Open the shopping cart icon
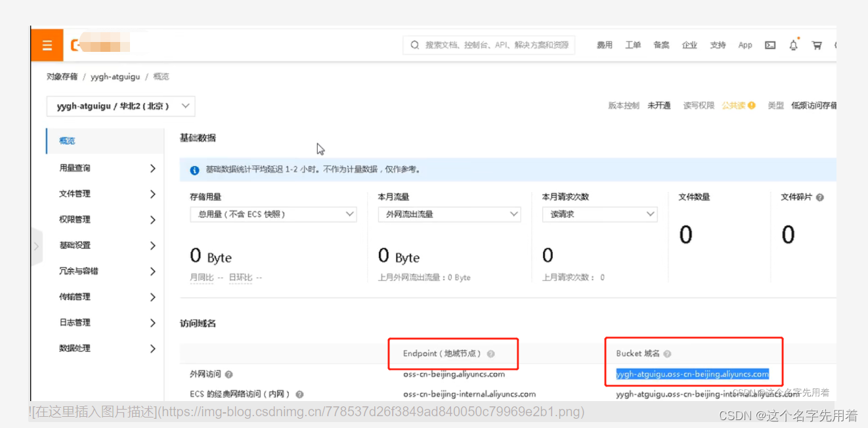Viewport: 868px width, 428px height. pos(817,45)
